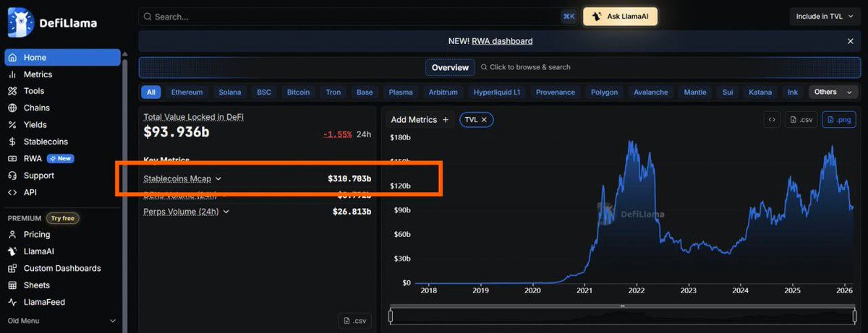
Task: Filter by the Ink chain
Action: (x=793, y=92)
